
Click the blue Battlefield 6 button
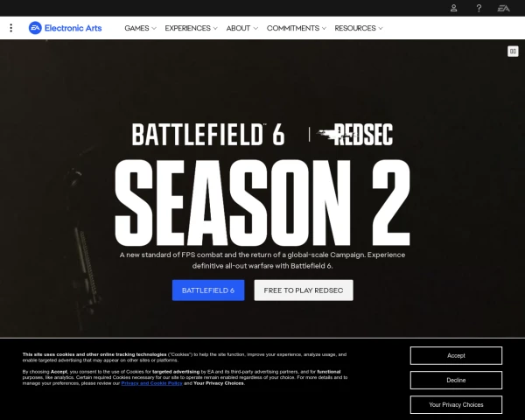tap(208, 290)
